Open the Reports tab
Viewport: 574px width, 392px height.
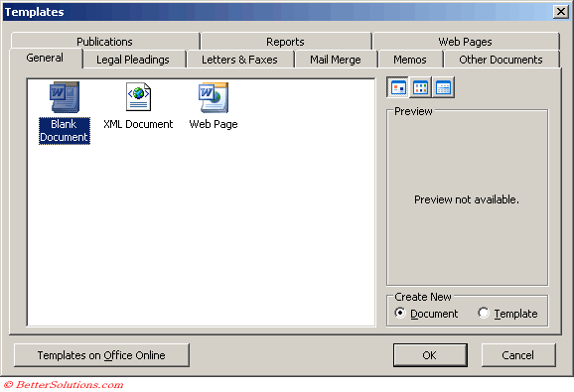(285, 42)
